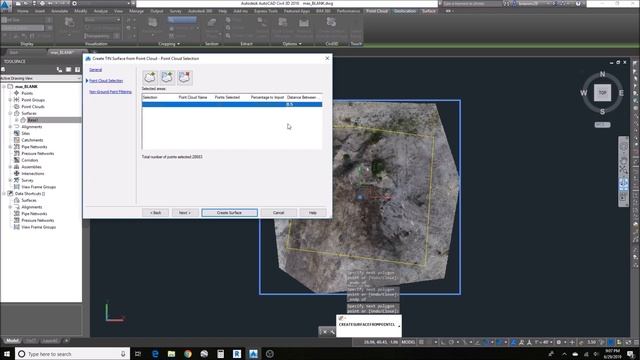Select Points in the Toolspace tree

pos(27,93)
